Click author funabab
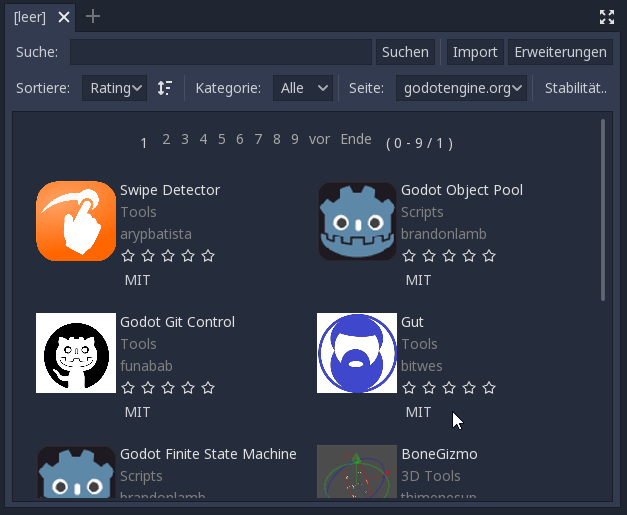 coord(146,366)
